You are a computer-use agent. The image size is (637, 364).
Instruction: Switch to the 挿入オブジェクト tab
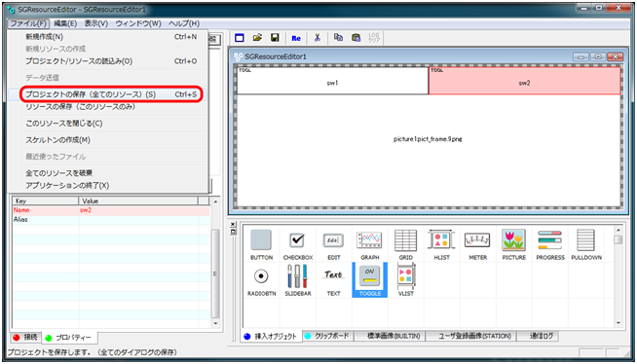[x=272, y=336]
